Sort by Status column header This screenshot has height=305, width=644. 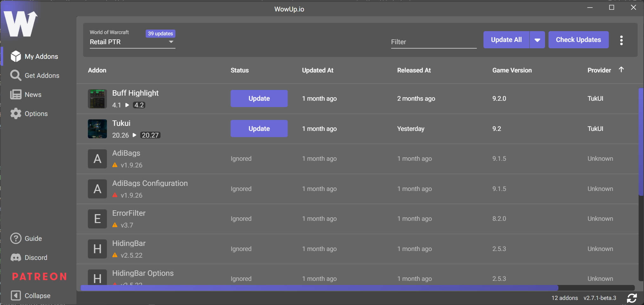[240, 70]
